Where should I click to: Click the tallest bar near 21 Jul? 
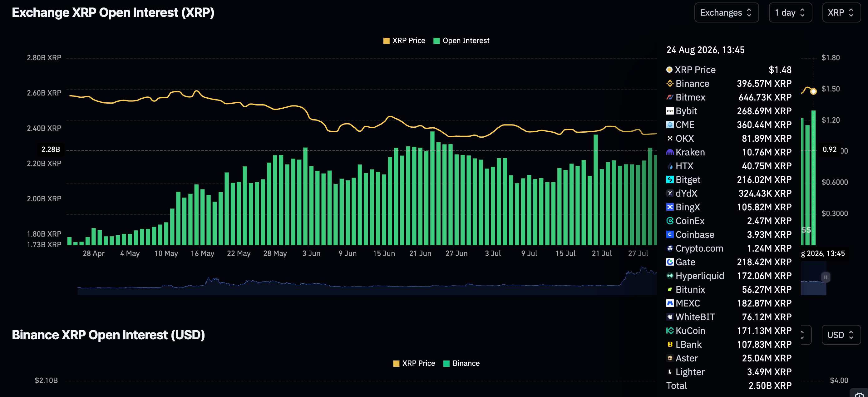pyautogui.click(x=595, y=190)
